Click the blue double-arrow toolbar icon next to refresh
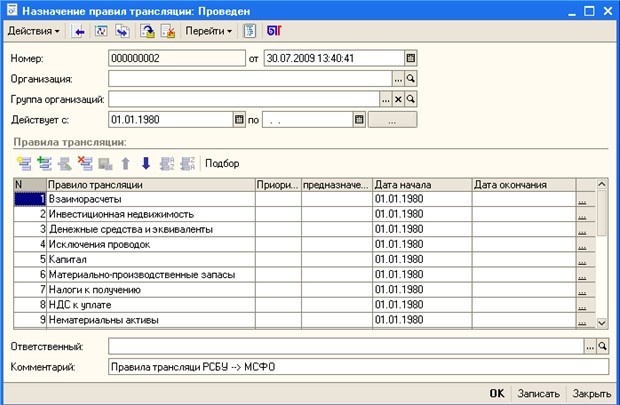 (x=122, y=31)
